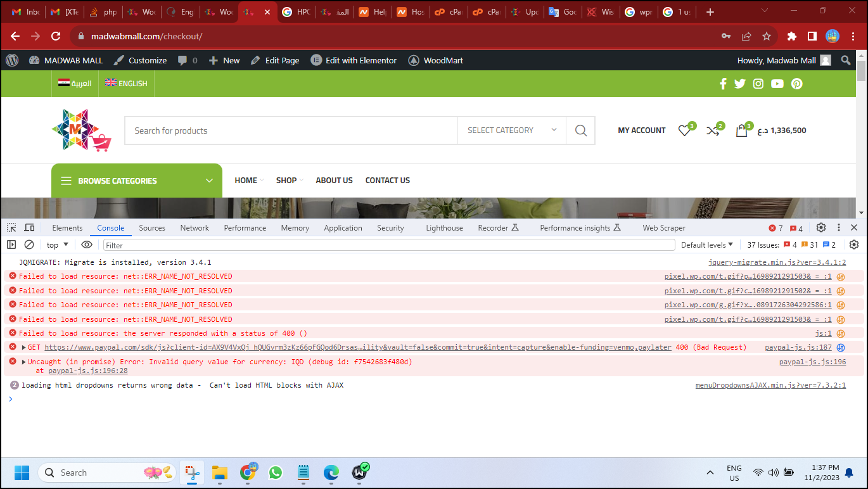Expand the GET paypal.com request error

click(x=24, y=348)
